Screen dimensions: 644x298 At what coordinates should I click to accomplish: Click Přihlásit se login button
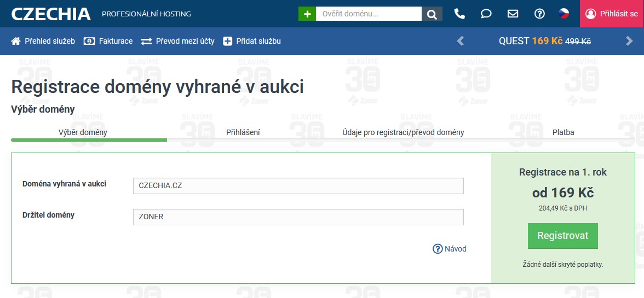612,14
